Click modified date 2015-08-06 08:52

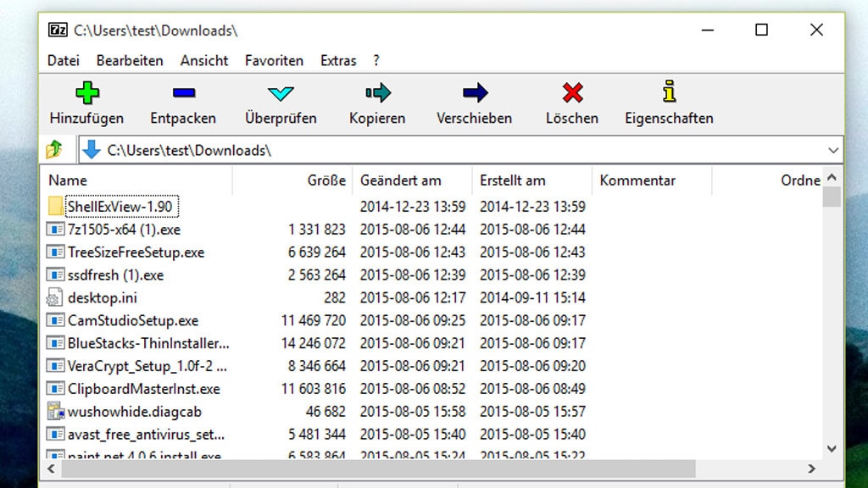point(413,388)
